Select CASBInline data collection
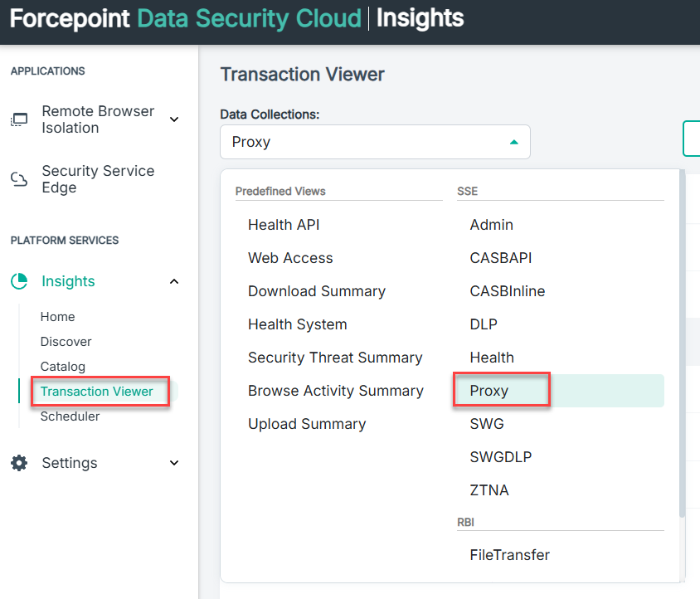This screenshot has width=700, height=599. tap(507, 291)
